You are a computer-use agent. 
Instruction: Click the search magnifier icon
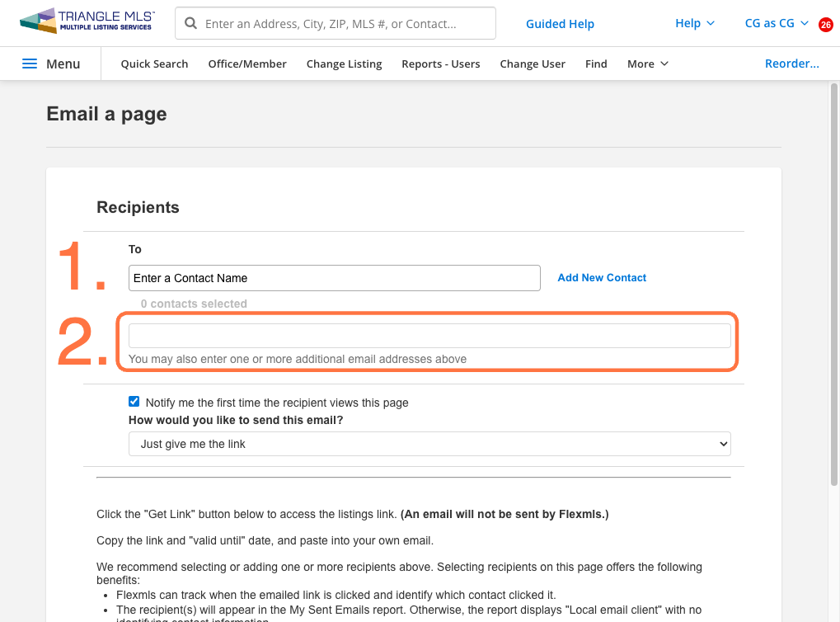[x=190, y=23]
